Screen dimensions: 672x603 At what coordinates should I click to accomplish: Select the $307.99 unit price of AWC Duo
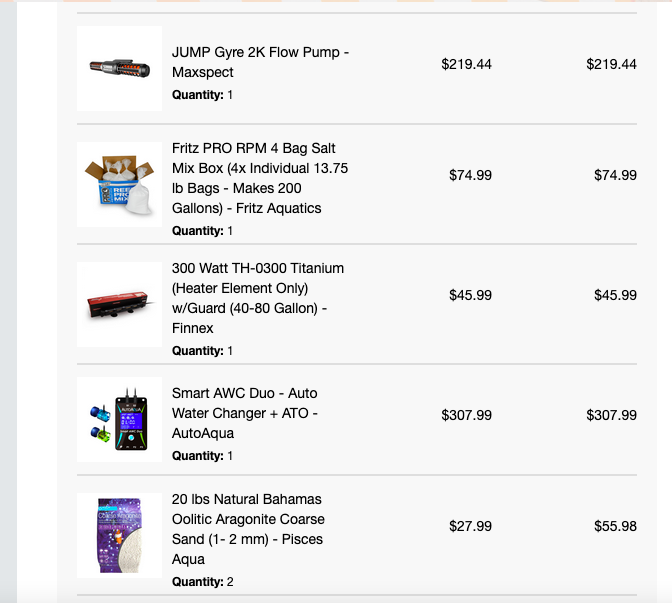(466, 415)
